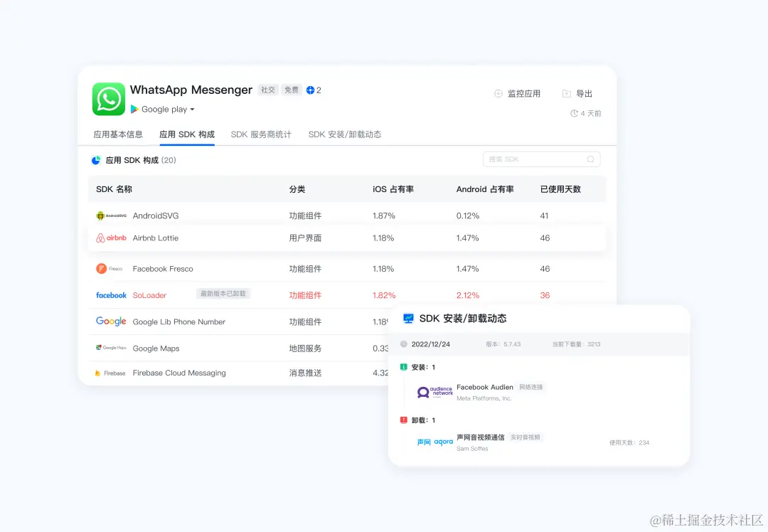
Task: Click the 最新版本已卸载 badge
Action: (223, 294)
